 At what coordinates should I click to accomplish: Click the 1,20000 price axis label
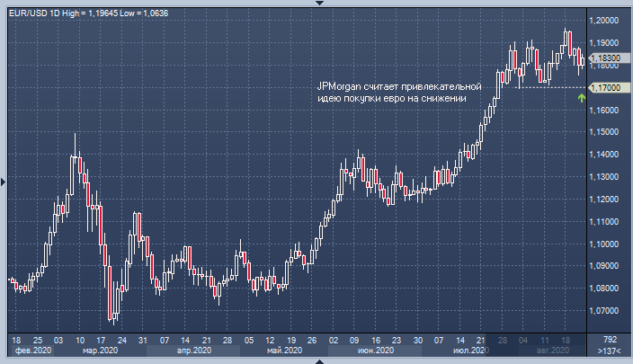[x=604, y=21]
